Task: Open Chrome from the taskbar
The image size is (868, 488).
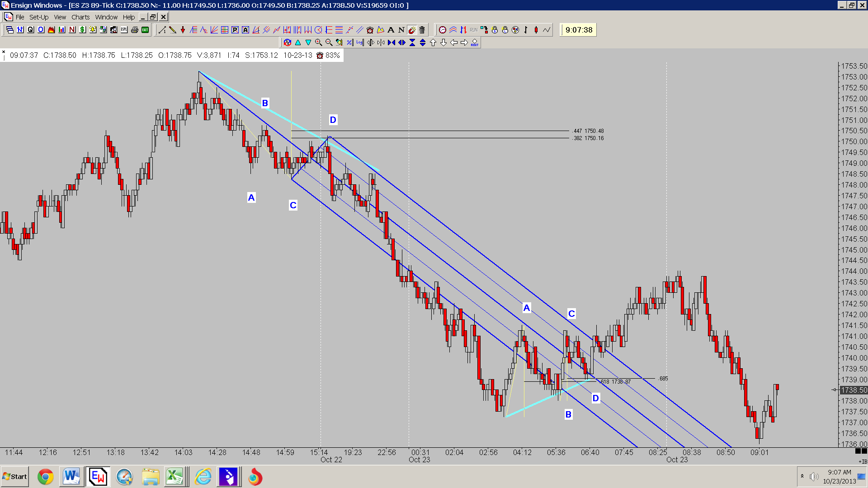Action: (x=45, y=477)
